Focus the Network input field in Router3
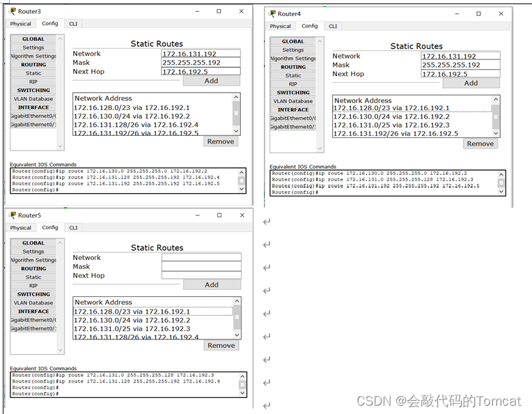 [x=201, y=54]
